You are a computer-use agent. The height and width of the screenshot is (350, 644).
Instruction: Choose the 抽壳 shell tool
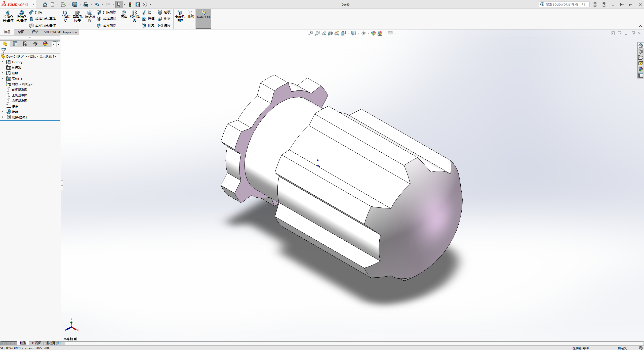pyautogui.click(x=148, y=25)
